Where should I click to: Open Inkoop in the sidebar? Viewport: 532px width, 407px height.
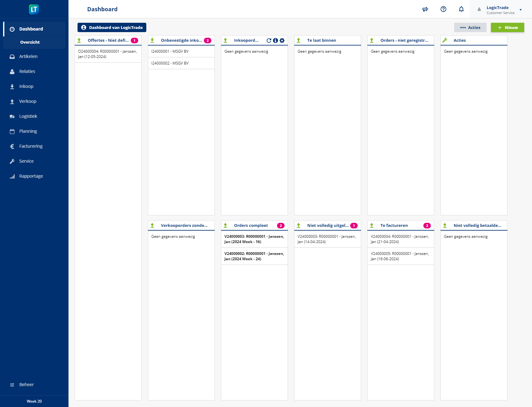tap(34, 86)
